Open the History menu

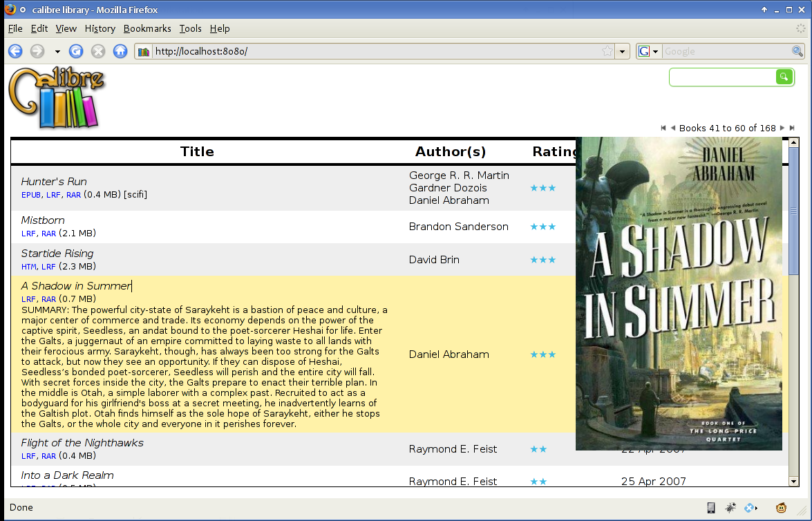[100, 28]
